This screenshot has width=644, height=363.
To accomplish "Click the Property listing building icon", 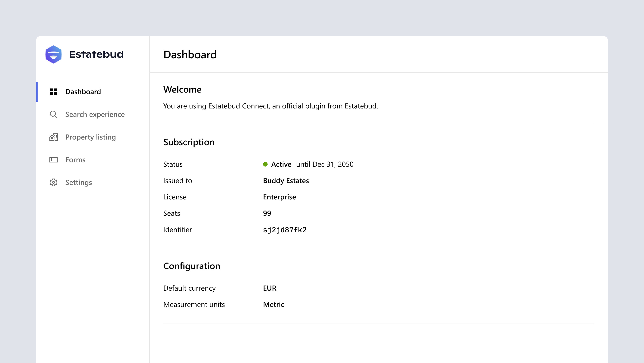I will (54, 137).
